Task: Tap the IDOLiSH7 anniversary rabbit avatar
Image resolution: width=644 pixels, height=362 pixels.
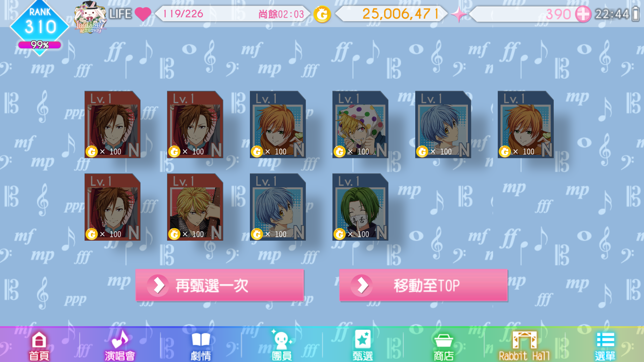Action: tap(90, 17)
